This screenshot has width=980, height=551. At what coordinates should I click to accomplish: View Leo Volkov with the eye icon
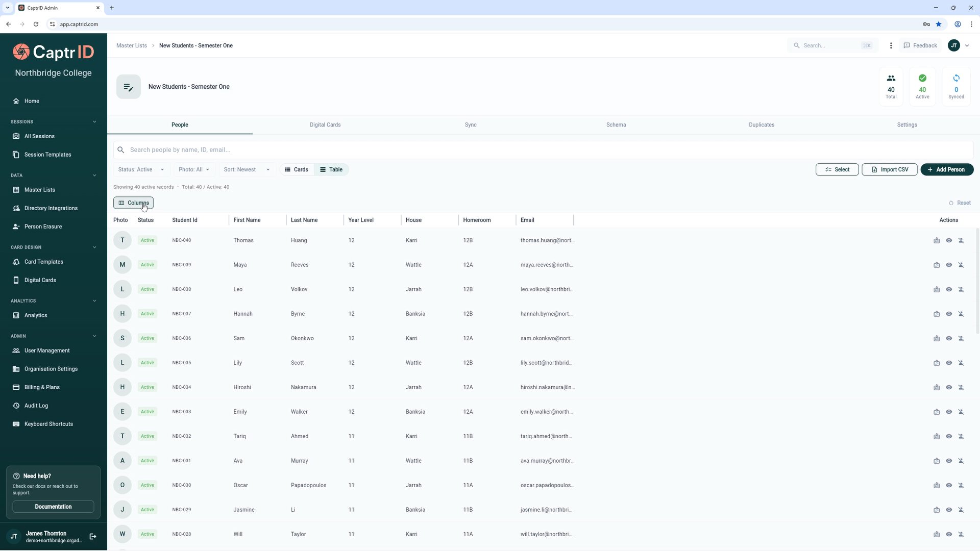coord(948,289)
